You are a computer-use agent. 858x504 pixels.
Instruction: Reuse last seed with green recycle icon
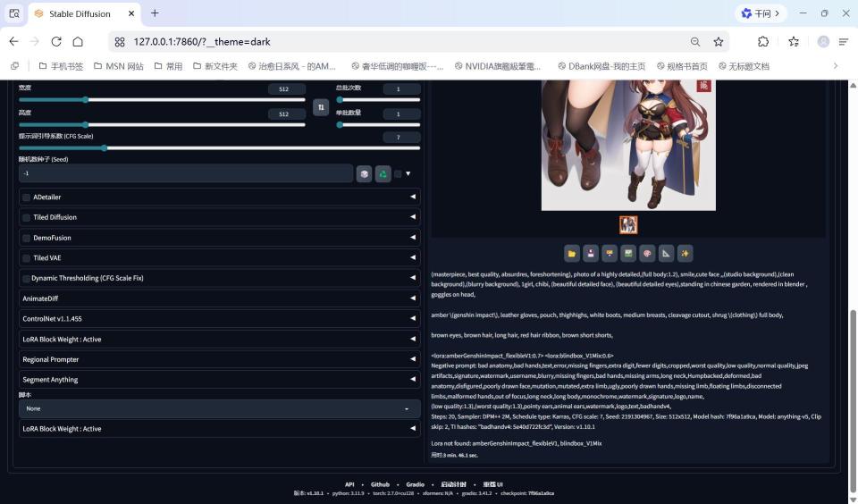[383, 174]
